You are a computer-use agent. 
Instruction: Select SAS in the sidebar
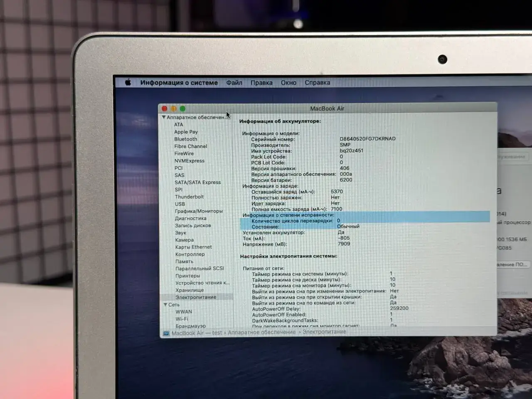(180, 175)
